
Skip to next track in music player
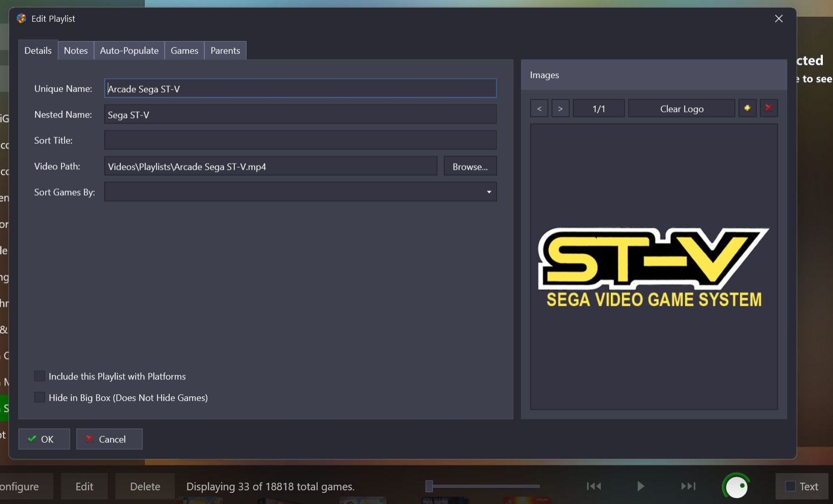688,486
